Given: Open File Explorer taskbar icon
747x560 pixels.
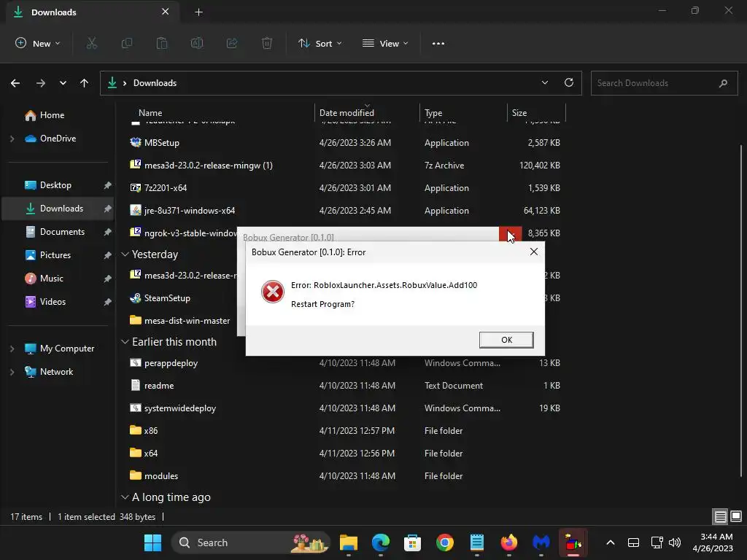Looking at the screenshot, I should coord(348,542).
